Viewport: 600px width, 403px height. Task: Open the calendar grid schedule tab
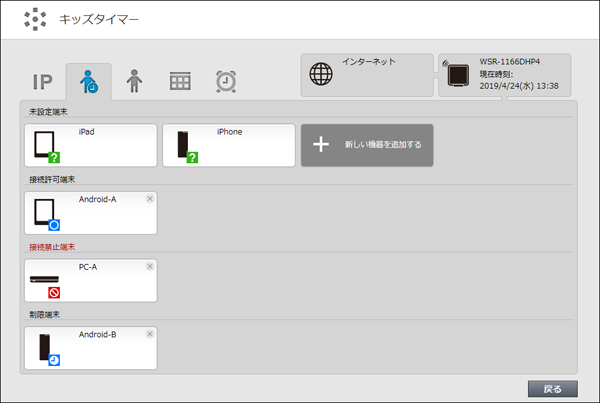pyautogui.click(x=180, y=81)
